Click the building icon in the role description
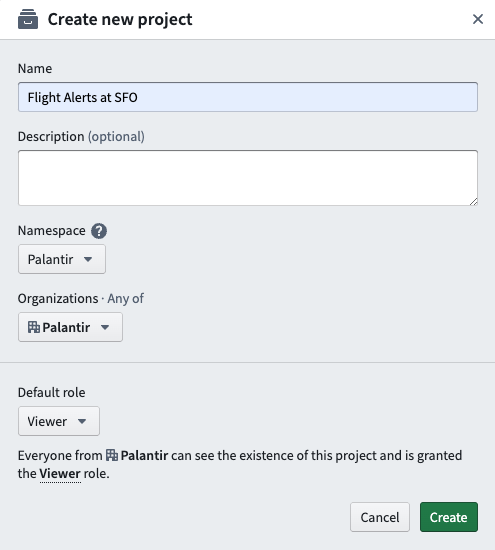 coord(112,455)
